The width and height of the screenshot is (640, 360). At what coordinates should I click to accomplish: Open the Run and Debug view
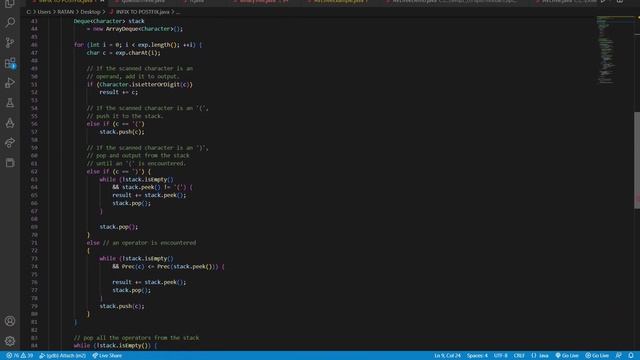pos(10,83)
